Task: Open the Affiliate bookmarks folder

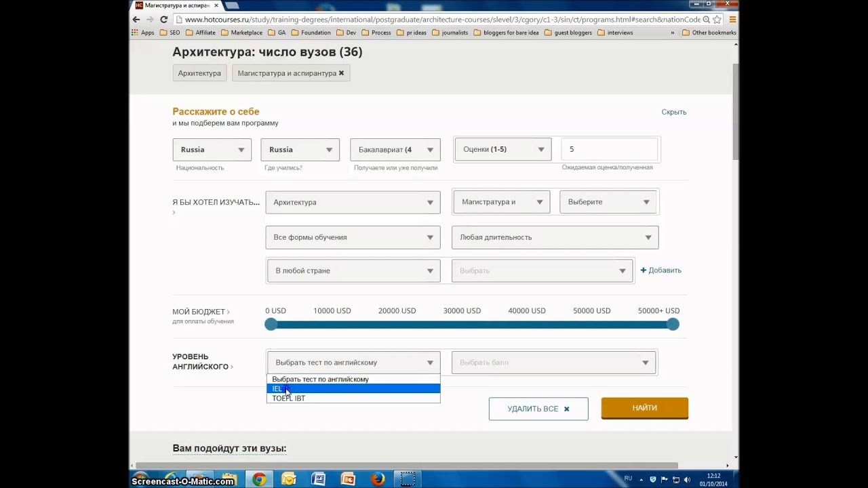Action: (201, 33)
